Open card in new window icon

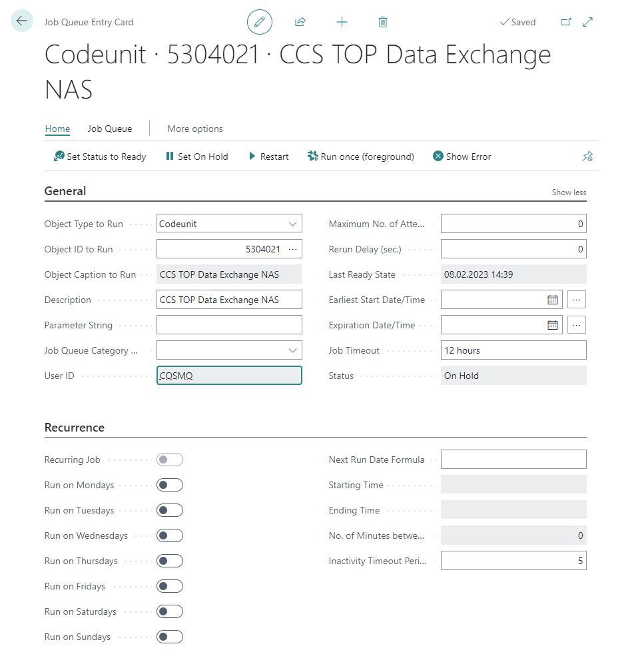566,22
